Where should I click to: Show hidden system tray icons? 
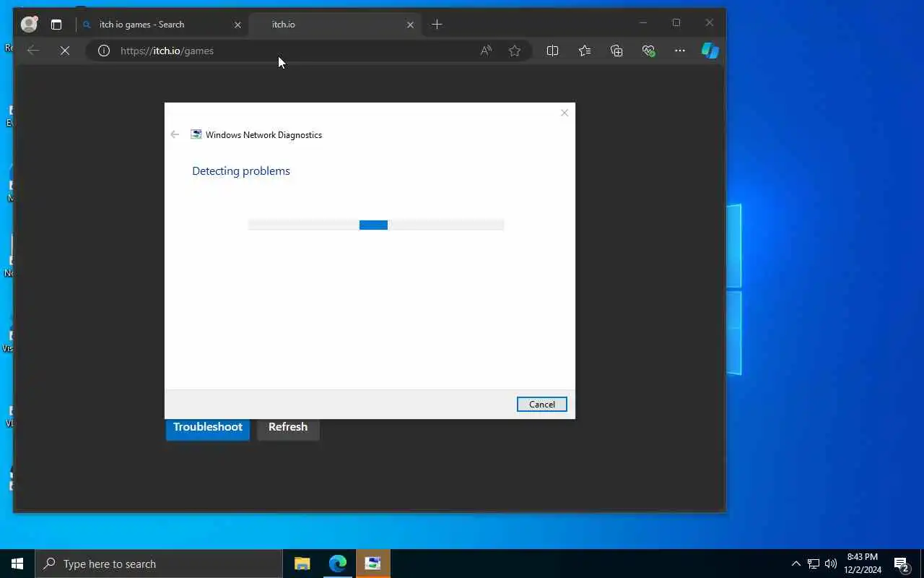796,564
